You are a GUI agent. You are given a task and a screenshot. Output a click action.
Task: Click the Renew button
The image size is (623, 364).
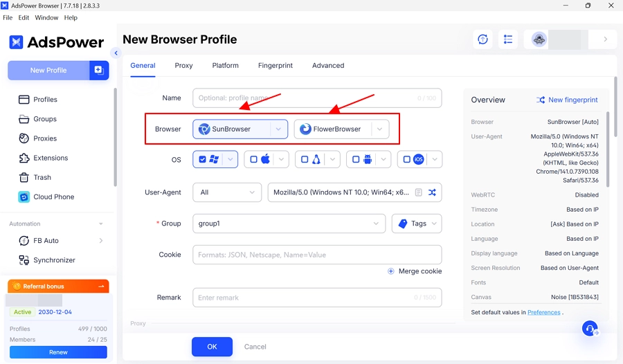pyautogui.click(x=58, y=352)
